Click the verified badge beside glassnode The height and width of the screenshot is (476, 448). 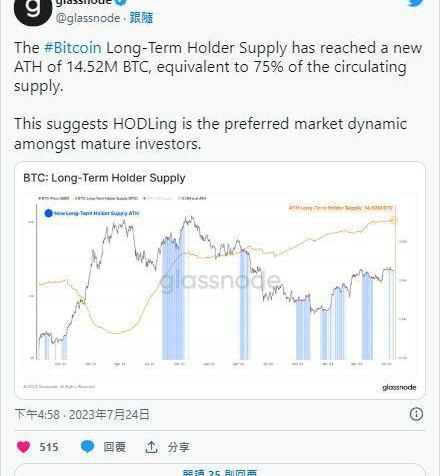pos(121,2)
